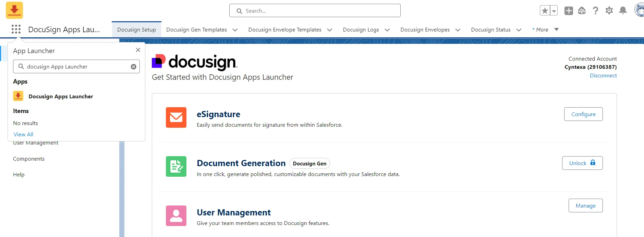Expand the Docusign Status chevron
This screenshot has width=644, height=237.
tap(519, 30)
